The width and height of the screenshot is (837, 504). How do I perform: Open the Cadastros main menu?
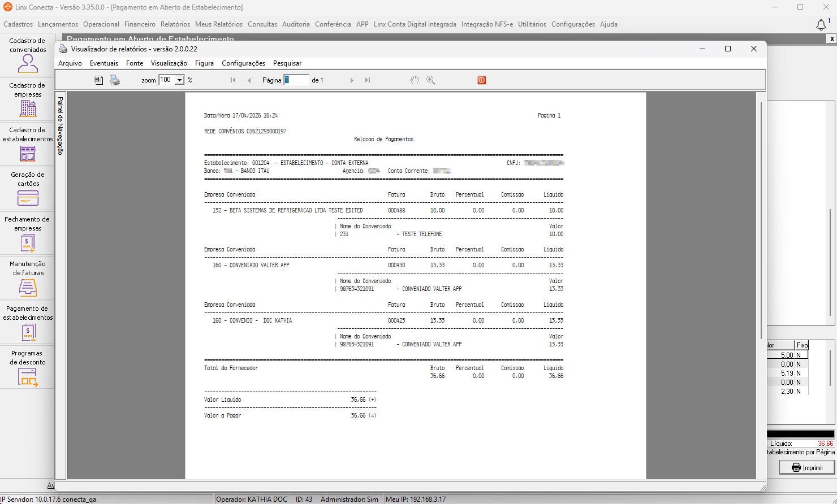(18, 24)
